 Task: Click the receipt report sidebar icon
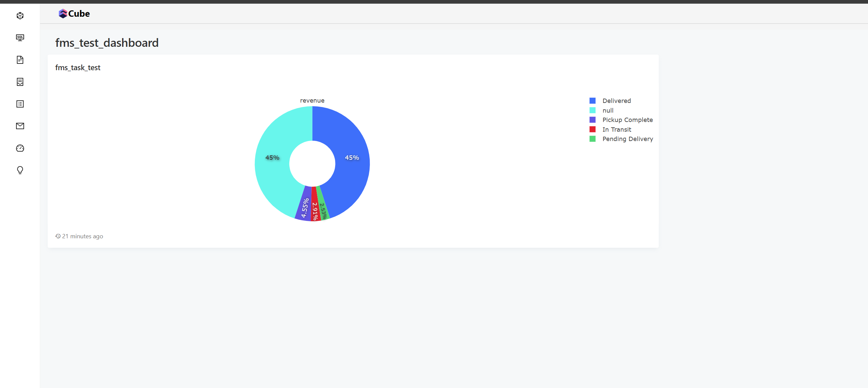coord(20,82)
